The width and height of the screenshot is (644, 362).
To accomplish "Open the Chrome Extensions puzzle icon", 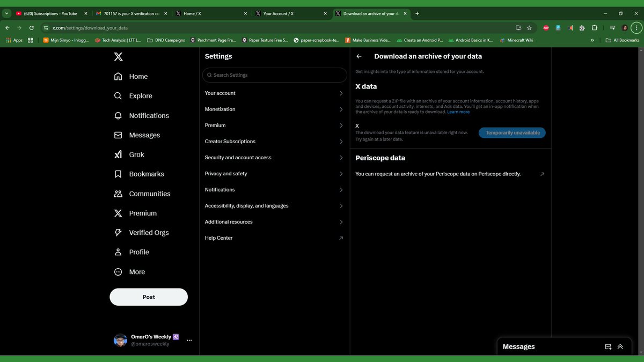I will tap(595, 27).
